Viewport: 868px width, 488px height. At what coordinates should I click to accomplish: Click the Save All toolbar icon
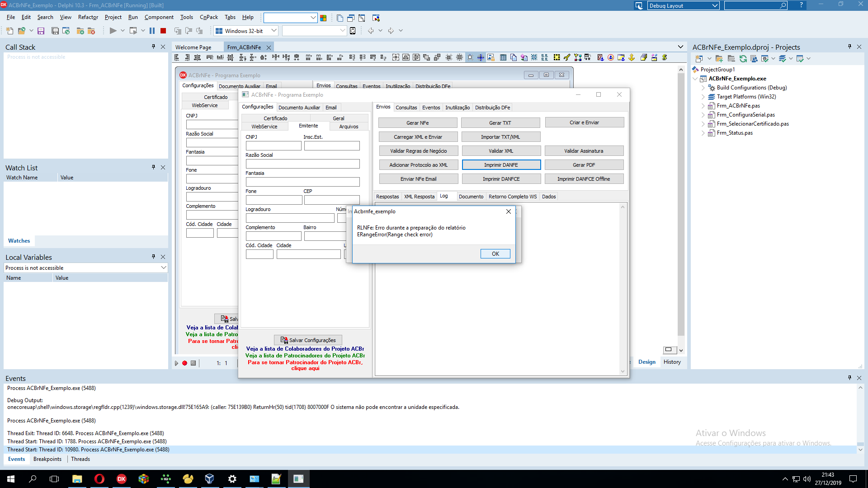(55, 31)
